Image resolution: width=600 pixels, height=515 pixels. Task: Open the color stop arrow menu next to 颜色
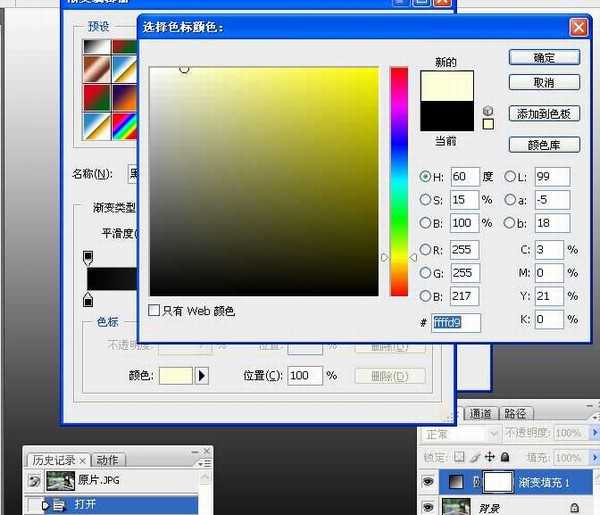(201, 376)
